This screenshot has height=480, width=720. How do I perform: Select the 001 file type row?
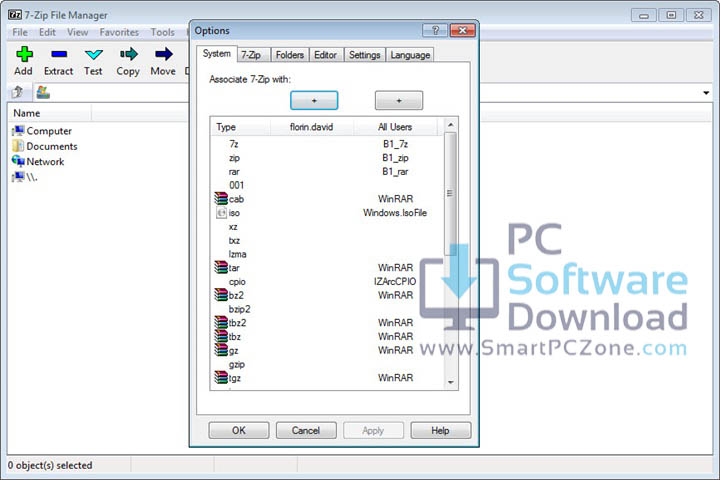coord(327,185)
